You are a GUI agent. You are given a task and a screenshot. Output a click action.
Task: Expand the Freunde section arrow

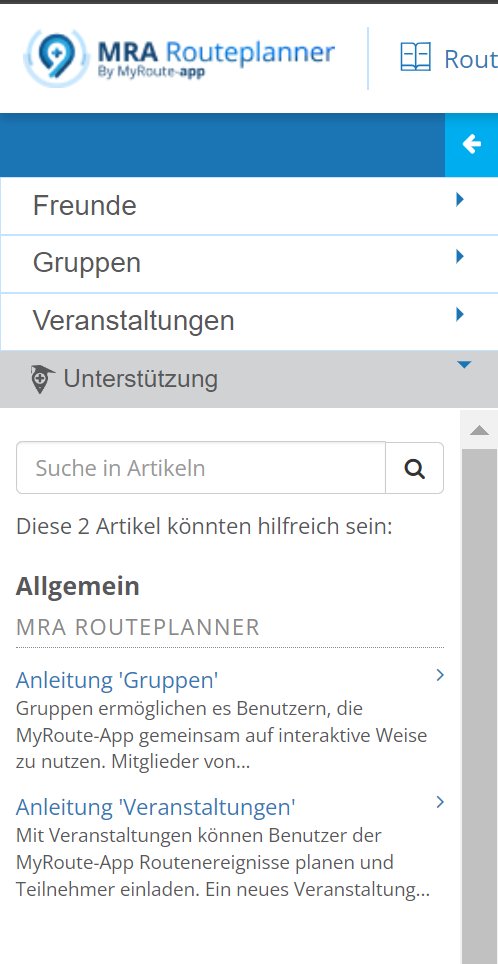click(459, 199)
